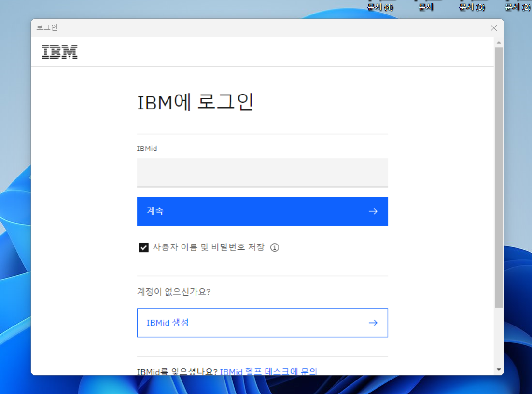
Task: Select the 문서 (4) desktop icon
Action: (x=380, y=6)
